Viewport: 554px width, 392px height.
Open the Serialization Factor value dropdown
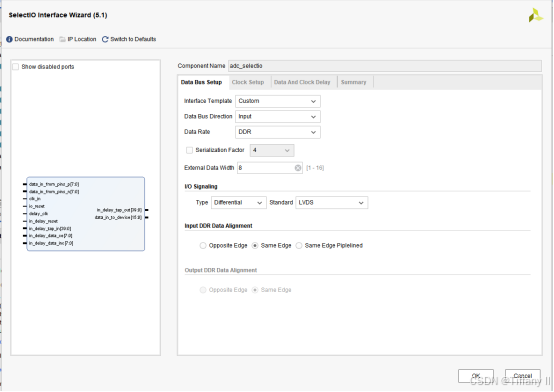[272, 150]
